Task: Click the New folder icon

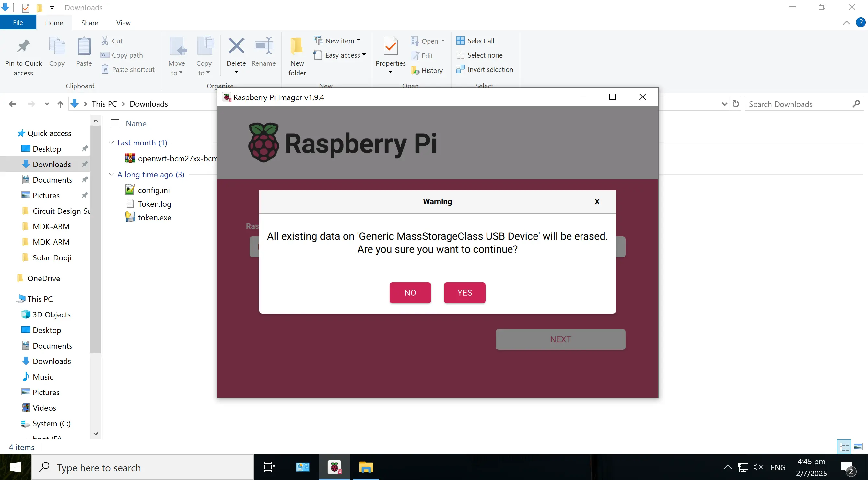Action: click(x=297, y=46)
